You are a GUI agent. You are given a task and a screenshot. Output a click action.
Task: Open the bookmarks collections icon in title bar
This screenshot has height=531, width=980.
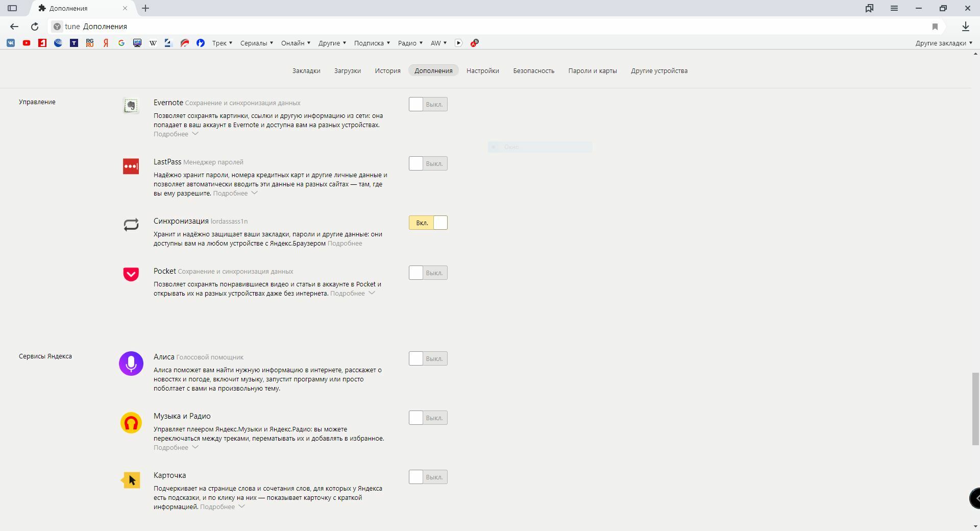[869, 8]
